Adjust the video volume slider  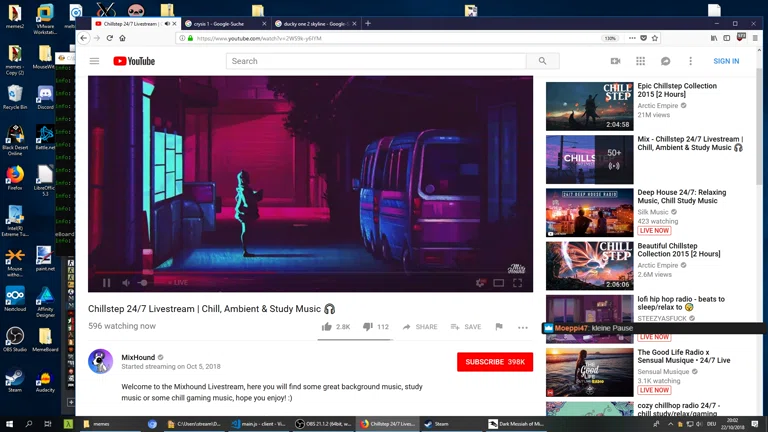145,283
